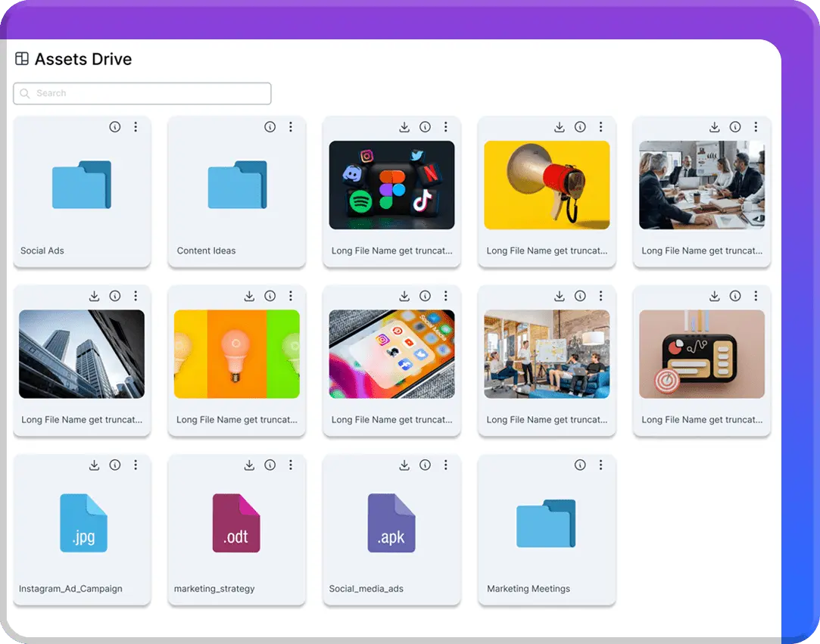Viewport: 820px width, 644px height.
Task: Open the three-dot menu on the black dashboard device image
Action: click(x=756, y=296)
